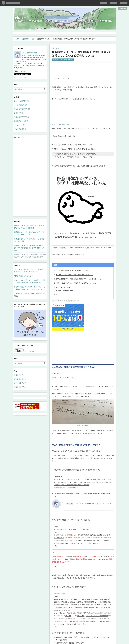The height and width of the screenshot is (644, 129).
Task: Select the おうち学習 (7) category
Action: click(x=19, y=113)
